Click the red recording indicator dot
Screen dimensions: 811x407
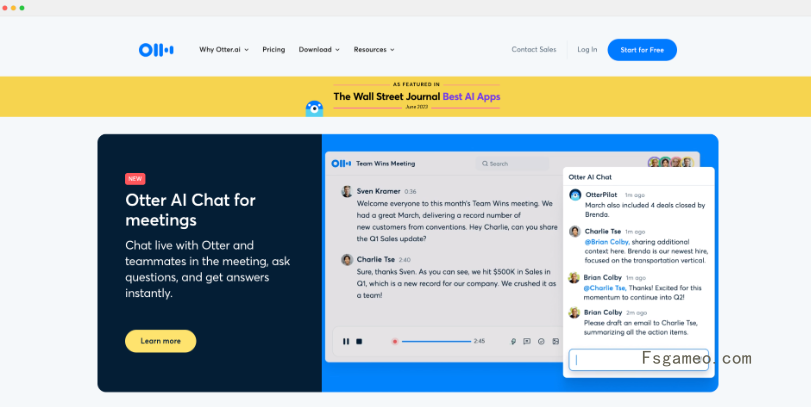395,341
